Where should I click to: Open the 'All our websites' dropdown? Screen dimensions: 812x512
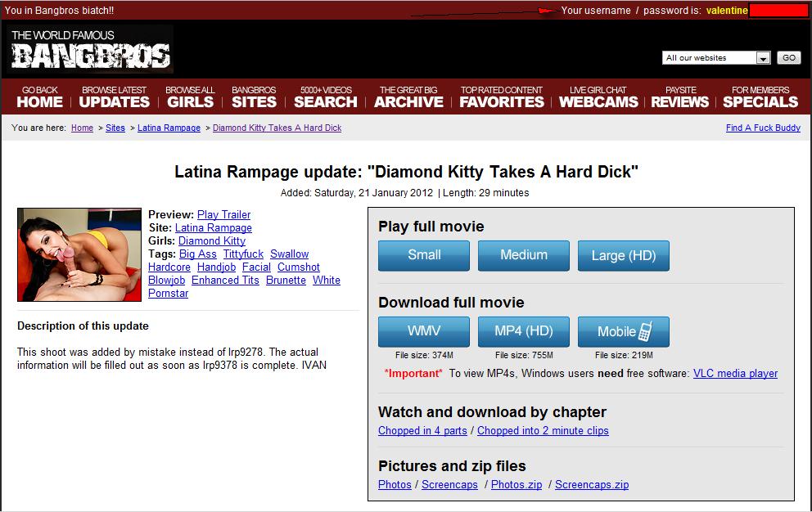[715, 58]
